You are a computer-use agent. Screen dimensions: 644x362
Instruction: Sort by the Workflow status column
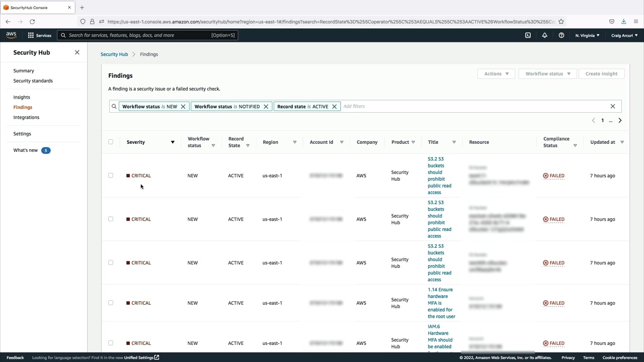click(213, 146)
